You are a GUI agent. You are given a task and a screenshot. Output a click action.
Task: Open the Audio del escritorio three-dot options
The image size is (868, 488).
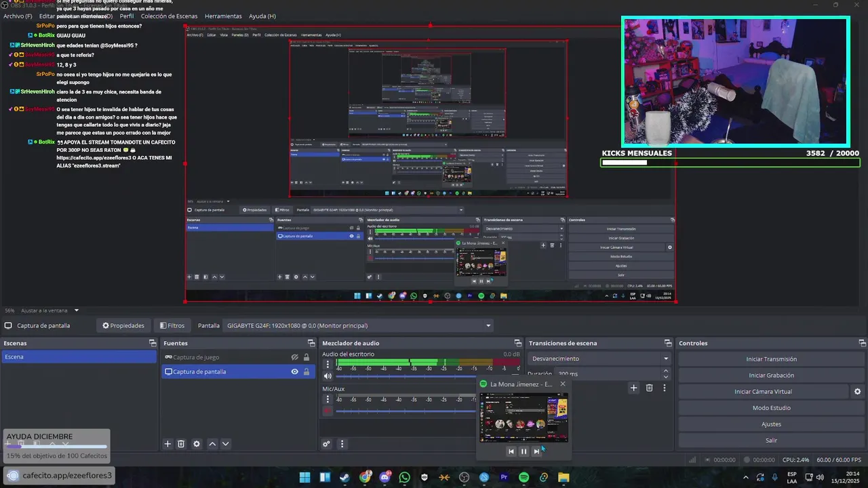(x=328, y=365)
